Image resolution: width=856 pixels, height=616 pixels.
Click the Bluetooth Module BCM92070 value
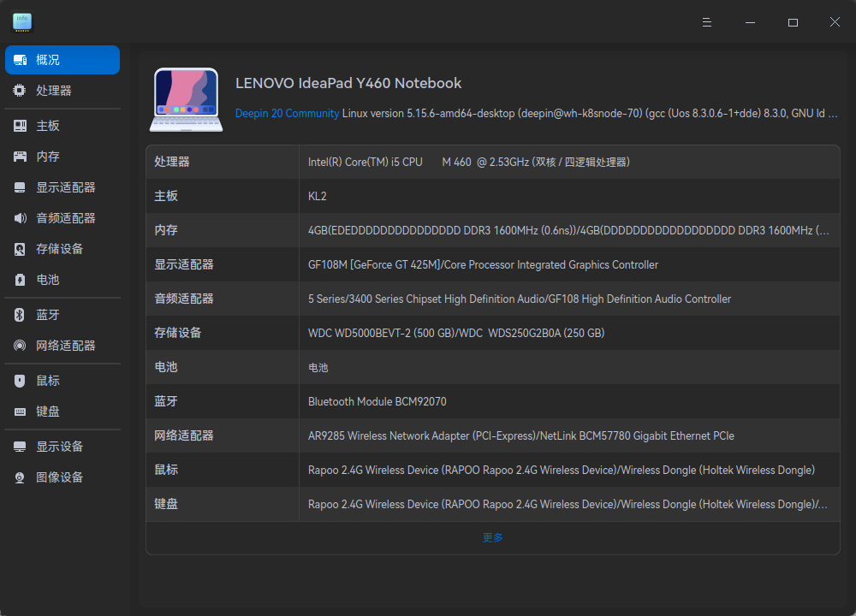377,401
